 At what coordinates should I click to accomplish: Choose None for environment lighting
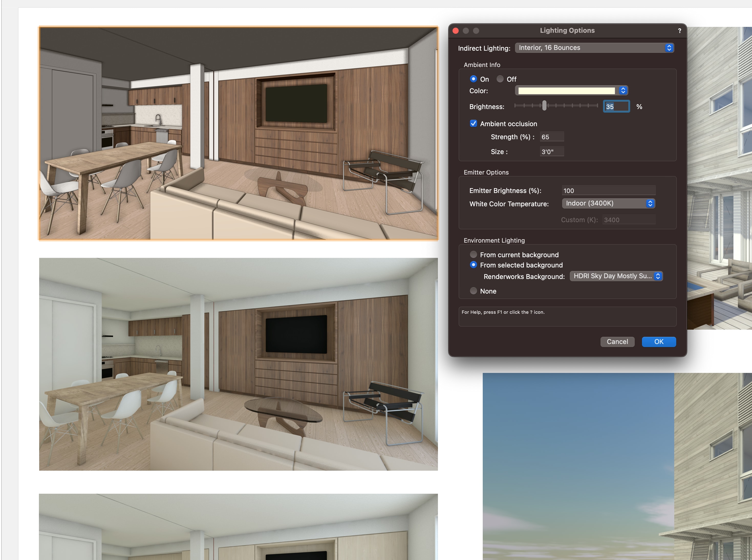click(x=473, y=291)
